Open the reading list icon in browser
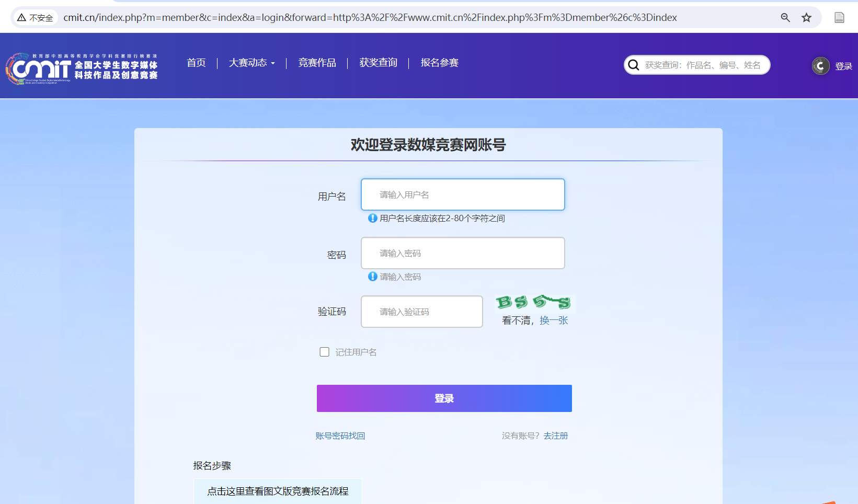858x504 pixels. click(839, 18)
